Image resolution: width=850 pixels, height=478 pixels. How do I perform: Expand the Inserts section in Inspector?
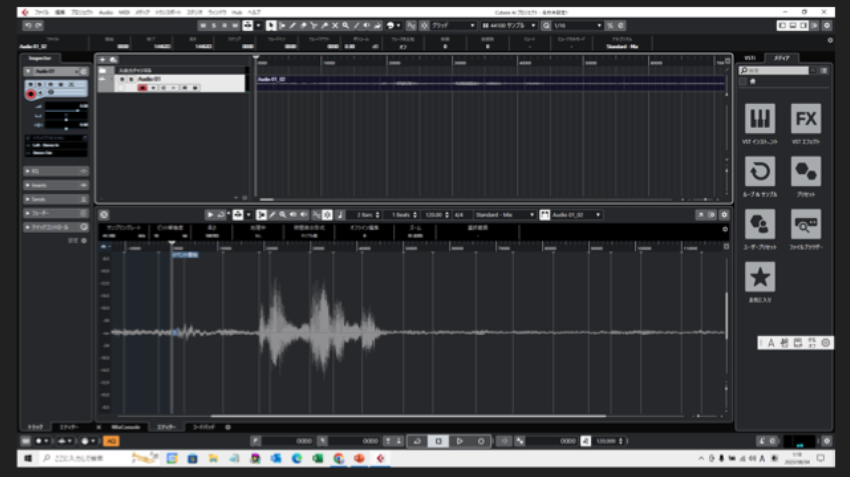(56, 185)
